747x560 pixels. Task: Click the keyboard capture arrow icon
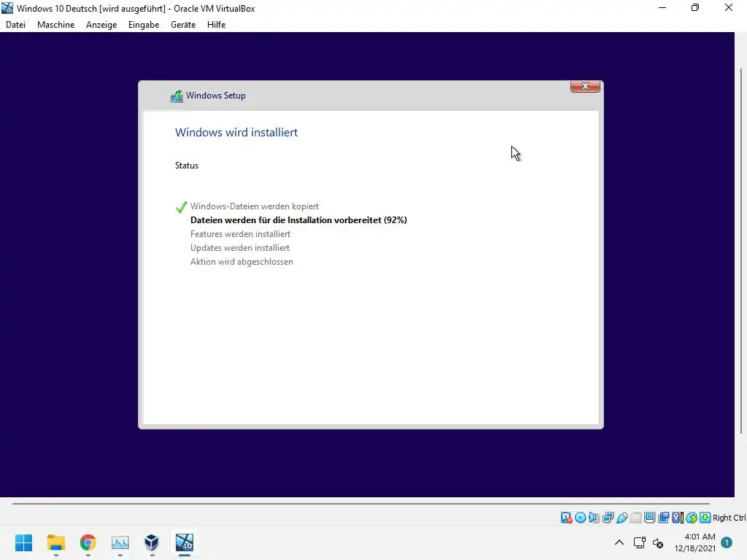pyautogui.click(x=705, y=518)
